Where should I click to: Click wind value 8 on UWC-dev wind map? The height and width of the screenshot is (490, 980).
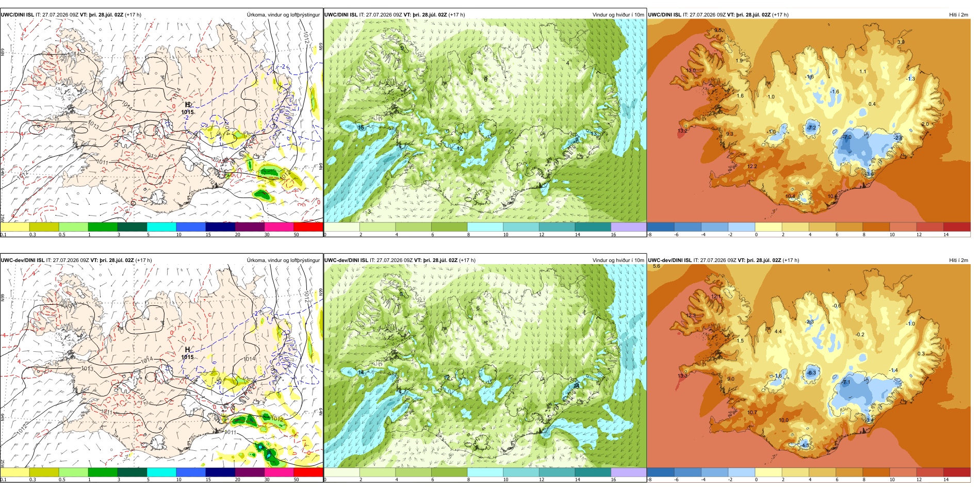[477, 447]
